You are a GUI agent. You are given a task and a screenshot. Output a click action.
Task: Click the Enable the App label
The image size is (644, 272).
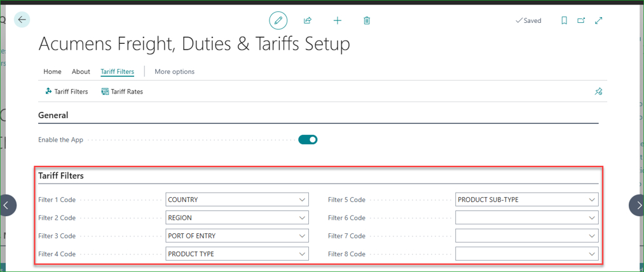61,140
